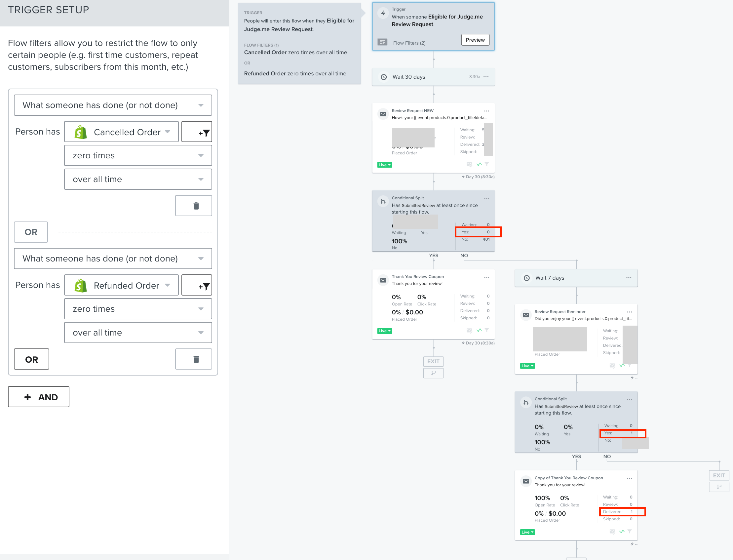The width and height of the screenshot is (733, 560).
Task: Click analytics icon on Thank You Review Coupon card
Action: 479,330
